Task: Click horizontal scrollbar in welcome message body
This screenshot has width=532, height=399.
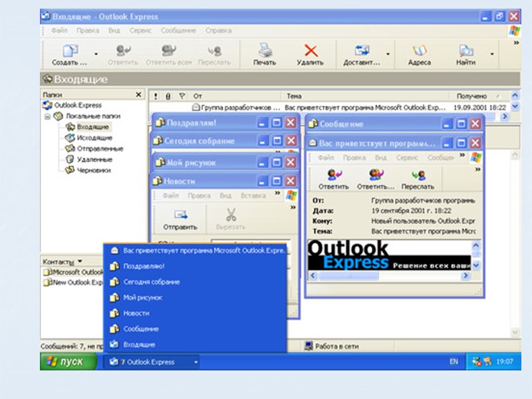Action: pyautogui.click(x=389, y=276)
